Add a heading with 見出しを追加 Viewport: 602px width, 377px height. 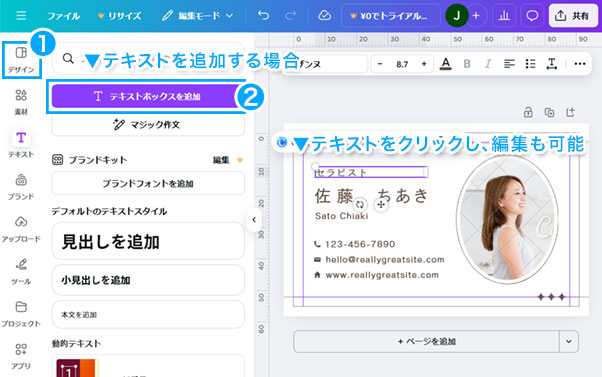(x=148, y=241)
